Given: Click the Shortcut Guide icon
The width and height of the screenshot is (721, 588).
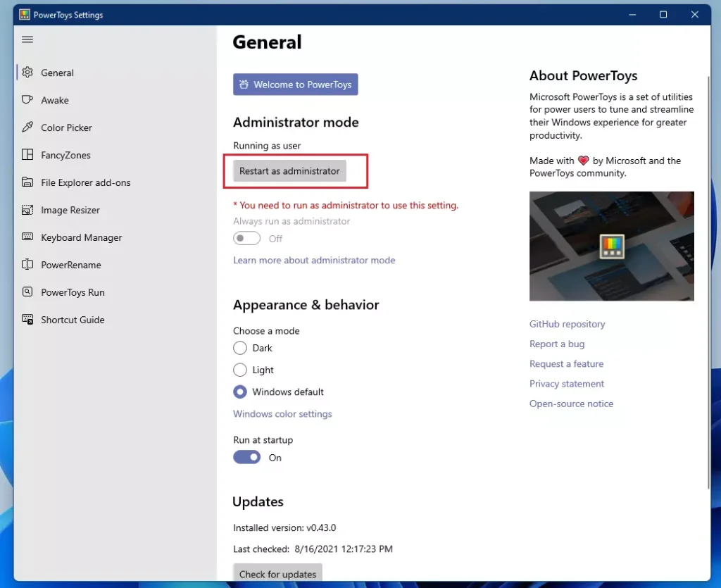Looking at the screenshot, I should tap(27, 320).
